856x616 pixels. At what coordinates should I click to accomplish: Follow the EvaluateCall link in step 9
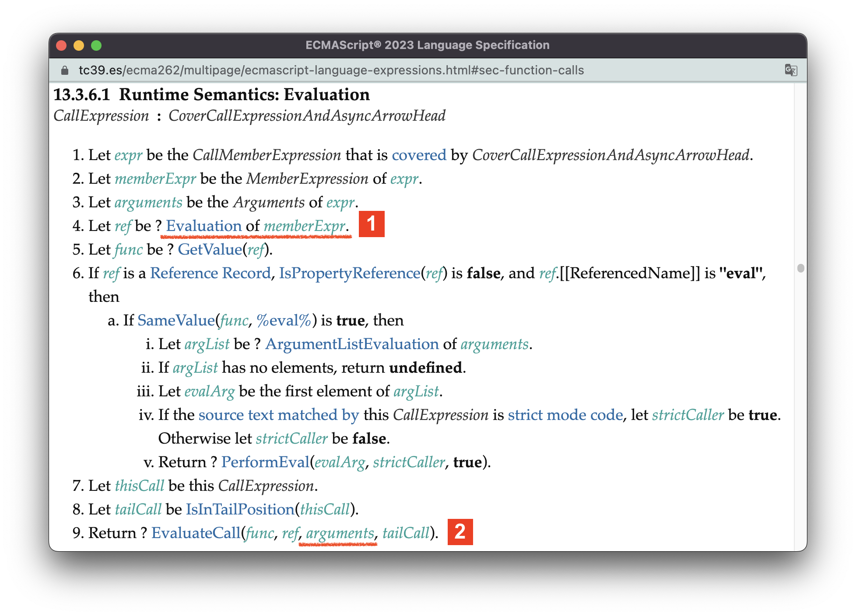pos(196,533)
